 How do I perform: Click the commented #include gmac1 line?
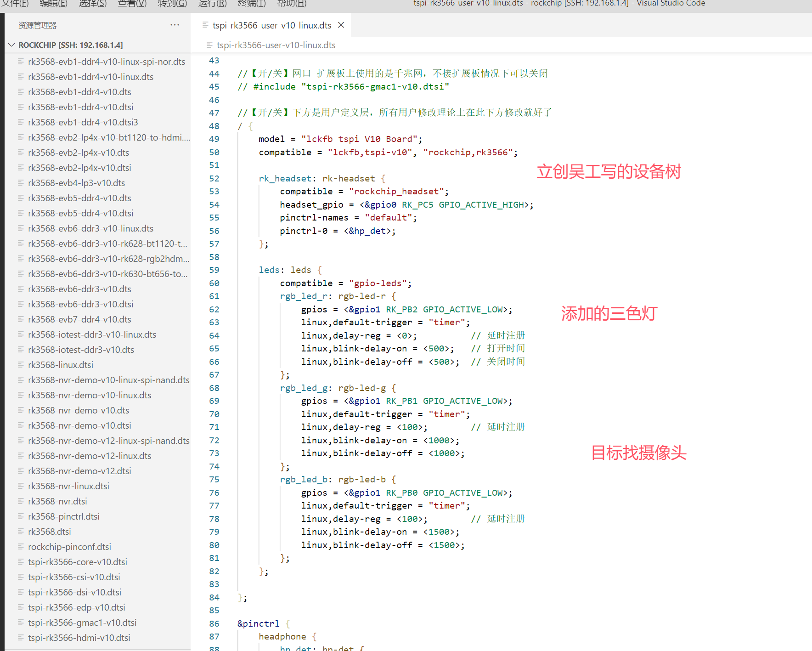pyautogui.click(x=343, y=86)
